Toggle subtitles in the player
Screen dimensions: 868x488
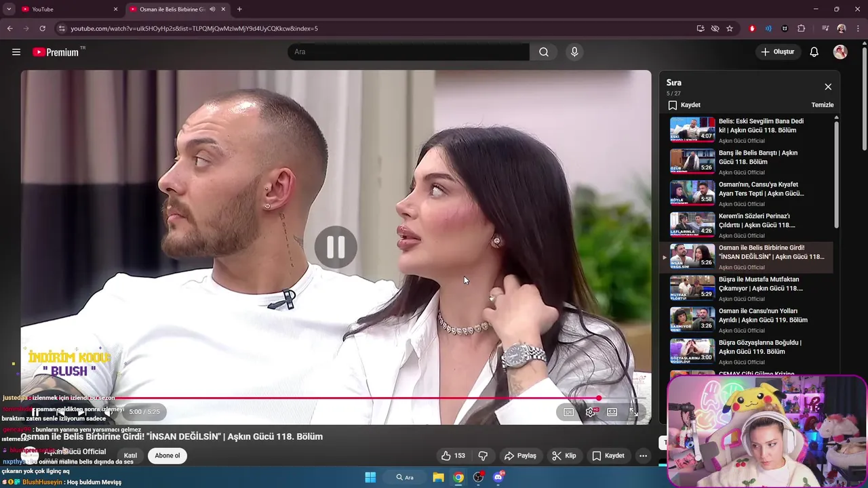coord(568,412)
